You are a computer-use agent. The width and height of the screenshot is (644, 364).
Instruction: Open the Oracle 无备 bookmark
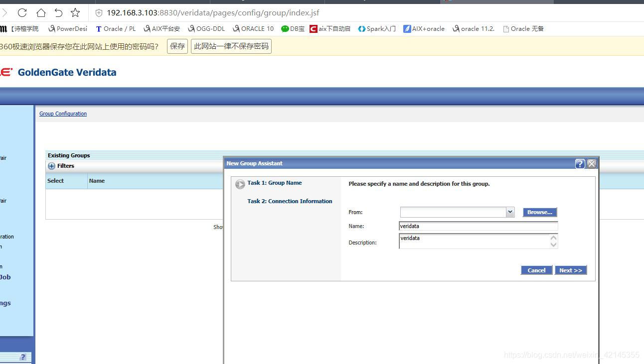pos(523,29)
